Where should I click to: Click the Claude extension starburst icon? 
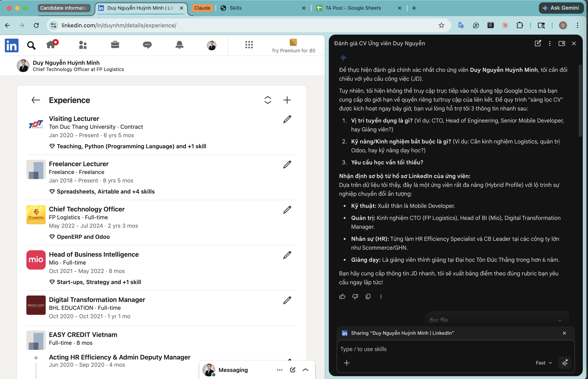point(505,25)
